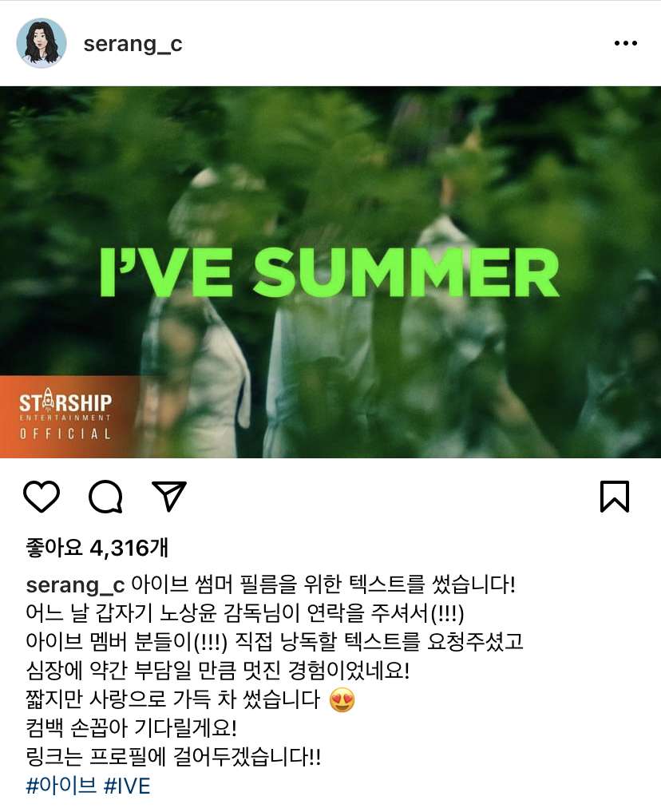Screen dimensions: 661x812
Task: Save the post with the bookmark icon
Action: click(615, 497)
